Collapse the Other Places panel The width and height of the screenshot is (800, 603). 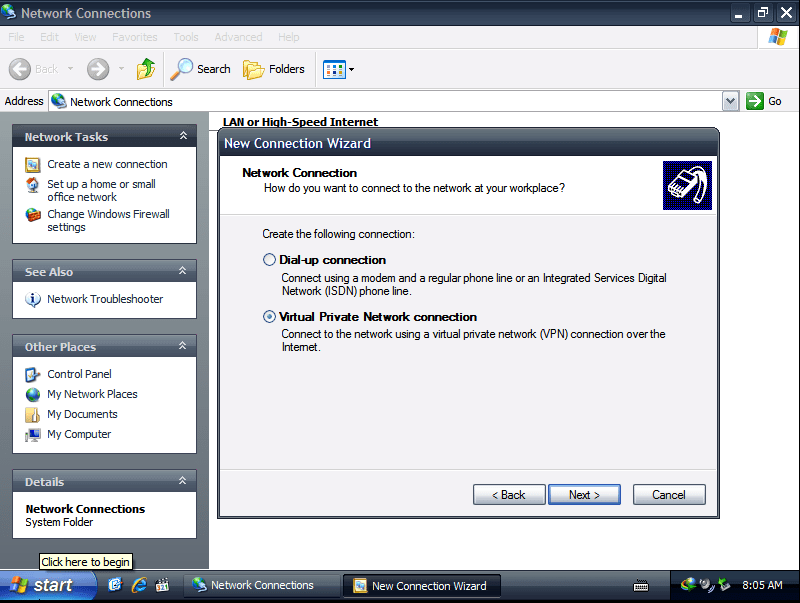[183, 346]
